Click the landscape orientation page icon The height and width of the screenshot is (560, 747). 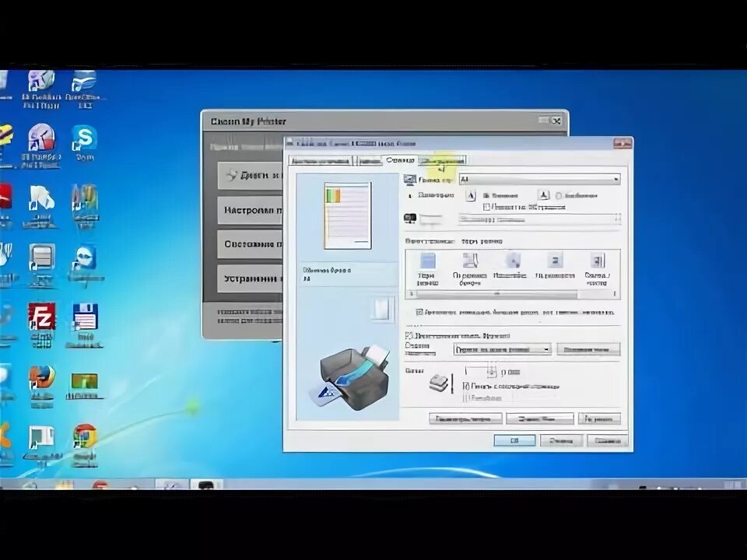(544, 194)
